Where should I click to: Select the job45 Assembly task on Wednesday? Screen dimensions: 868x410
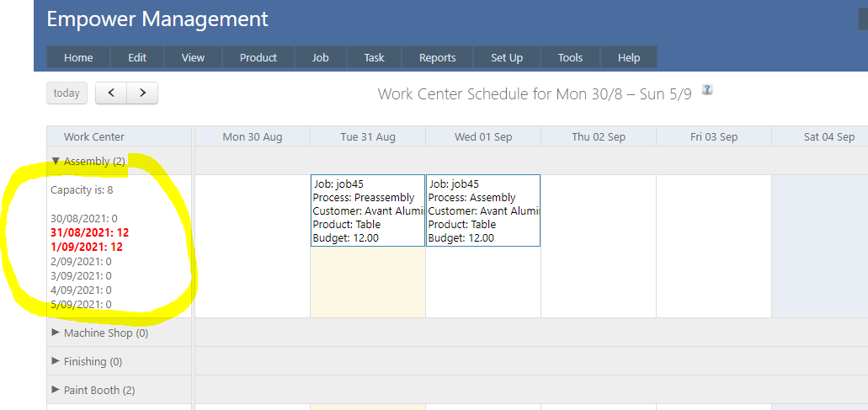click(x=483, y=210)
